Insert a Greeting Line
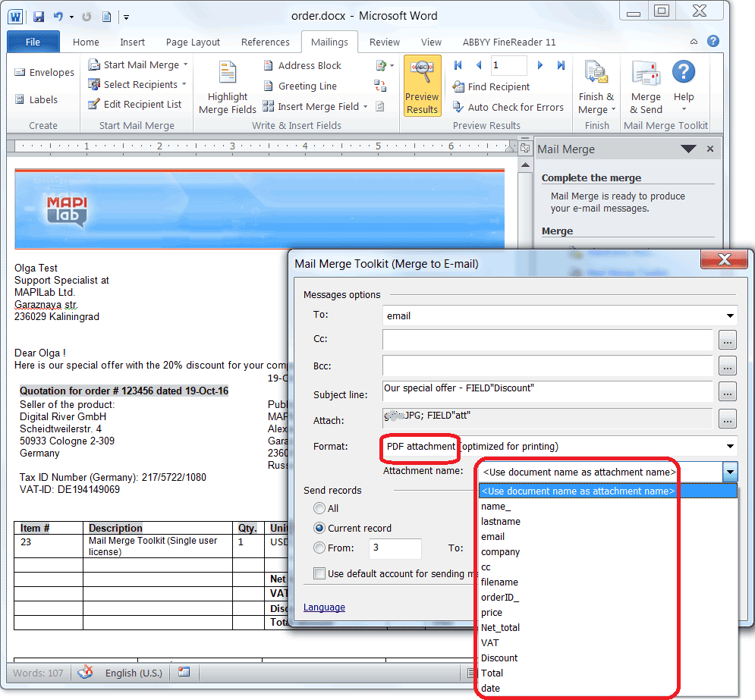This screenshot has width=755, height=700. coord(300,86)
